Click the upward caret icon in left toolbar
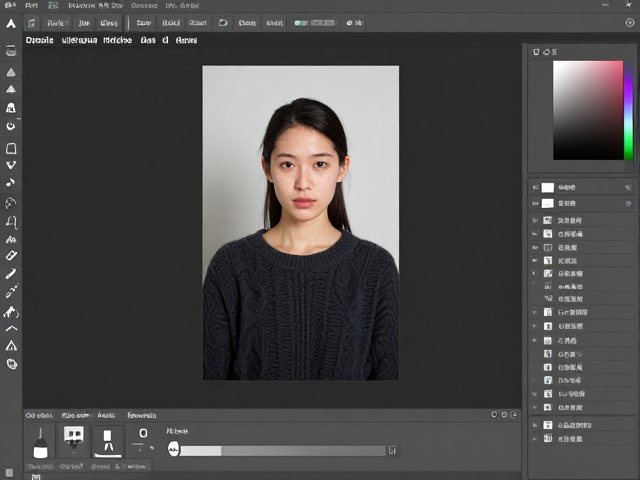The height and width of the screenshot is (480, 640). [11, 329]
